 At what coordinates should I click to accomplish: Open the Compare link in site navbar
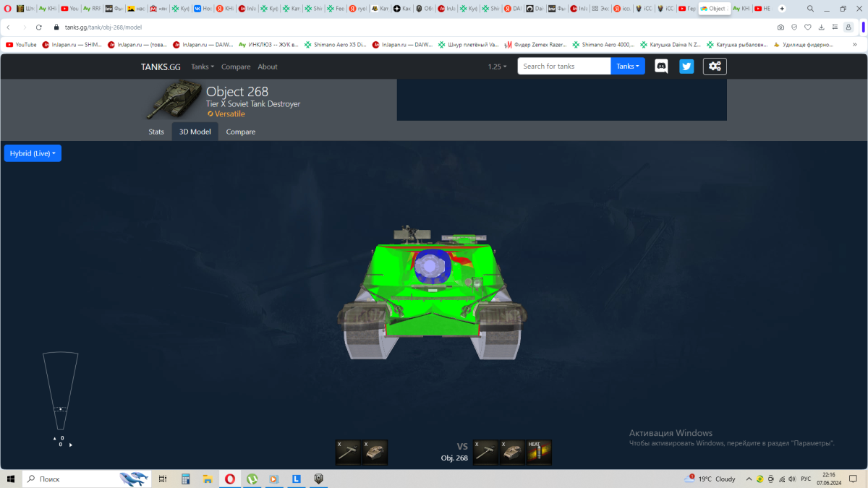point(236,67)
